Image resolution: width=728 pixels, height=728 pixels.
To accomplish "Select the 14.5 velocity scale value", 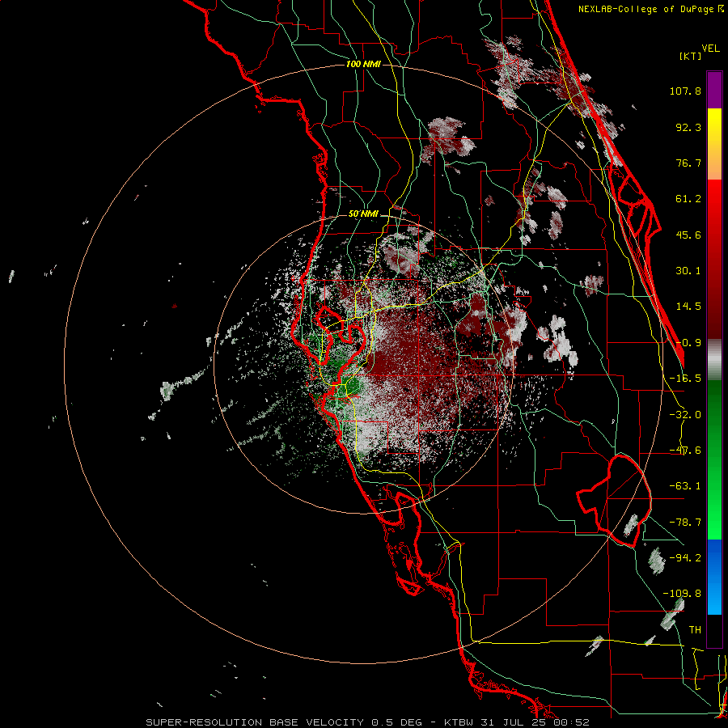I will point(688,307).
